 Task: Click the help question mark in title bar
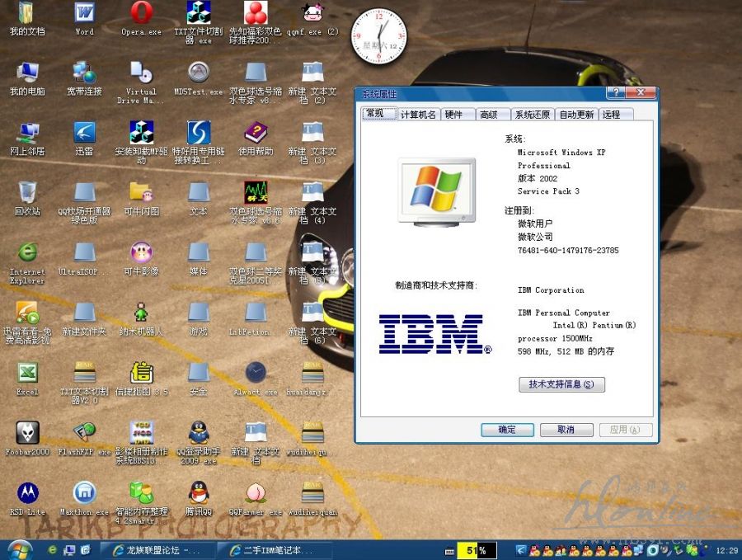coord(616,92)
